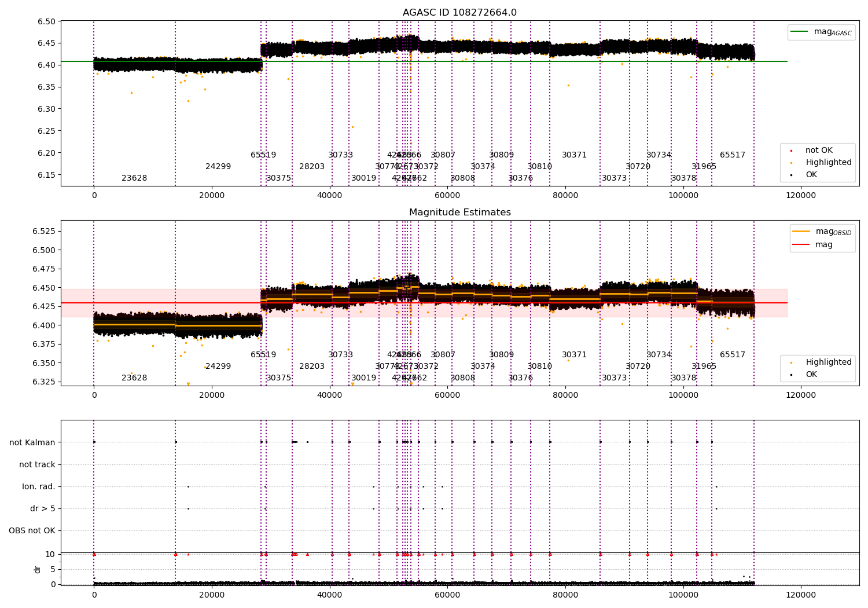The image size is (868, 608).
Task: Click obsid label 30376 in the top plot
Action: [521, 178]
